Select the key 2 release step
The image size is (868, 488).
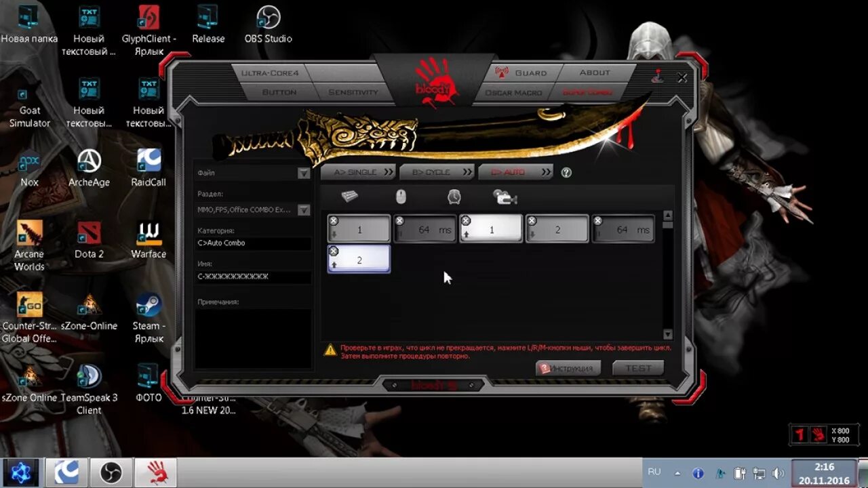click(359, 260)
